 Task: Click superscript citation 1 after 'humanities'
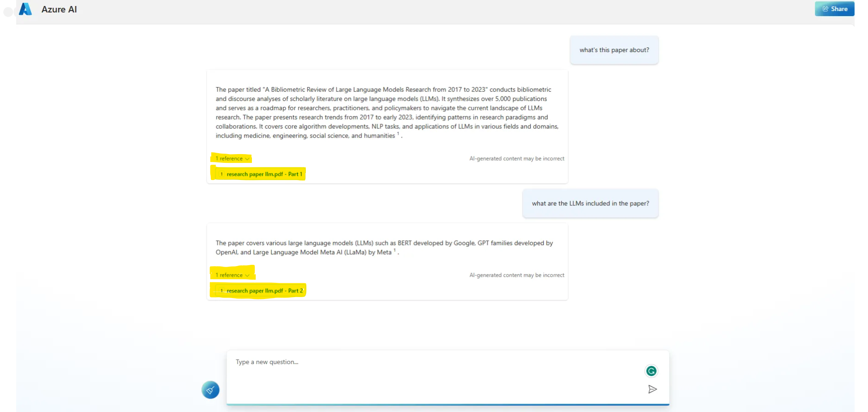[x=398, y=134]
